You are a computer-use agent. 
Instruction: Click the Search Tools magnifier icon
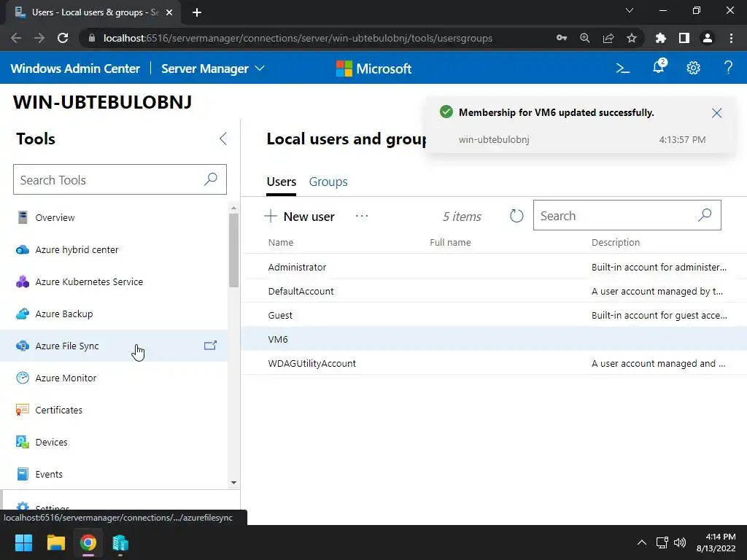211,179
